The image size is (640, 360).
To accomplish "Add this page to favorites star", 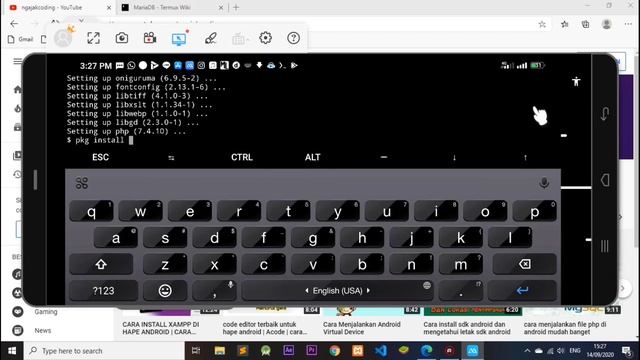I will coord(542,24).
